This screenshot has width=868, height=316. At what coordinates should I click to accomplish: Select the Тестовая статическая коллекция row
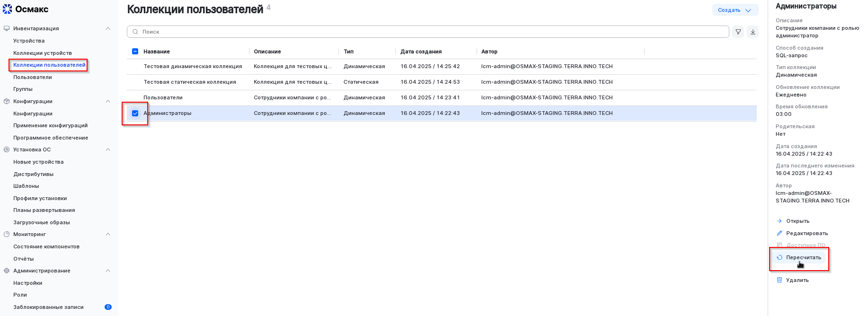pos(190,82)
